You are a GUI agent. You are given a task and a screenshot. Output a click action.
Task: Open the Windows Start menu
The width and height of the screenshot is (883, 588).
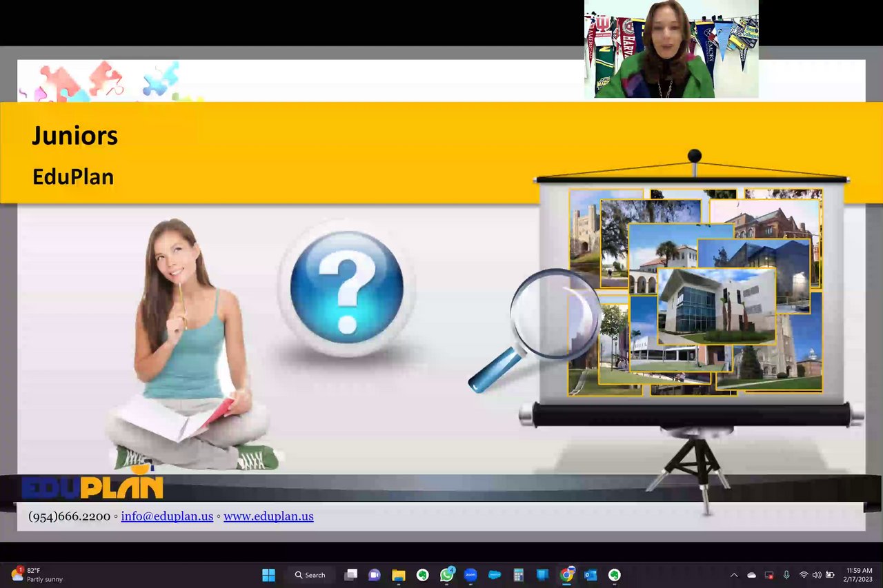click(268, 575)
